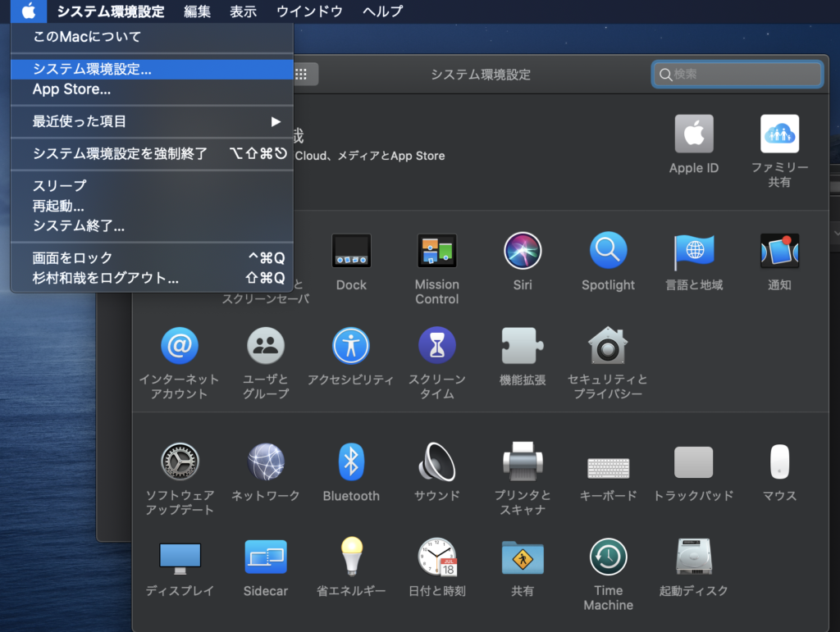840x632 pixels.
Task: Select 画面をロック (Lock Screen) item
Action: [152, 258]
